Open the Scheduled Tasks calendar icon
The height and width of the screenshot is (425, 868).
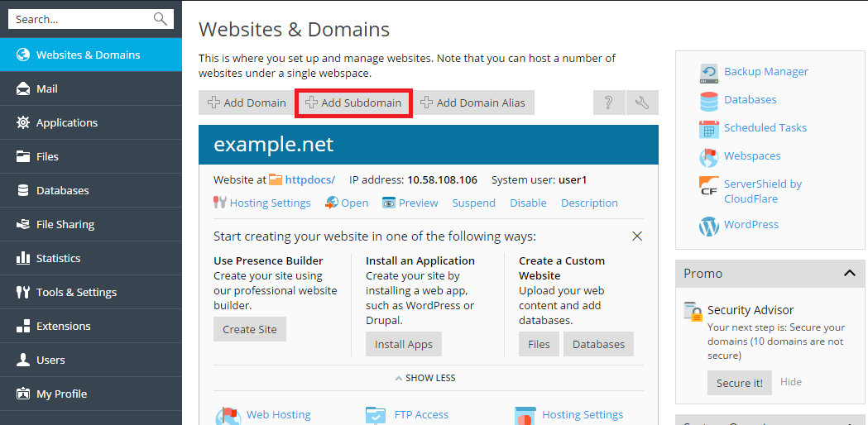tap(709, 128)
